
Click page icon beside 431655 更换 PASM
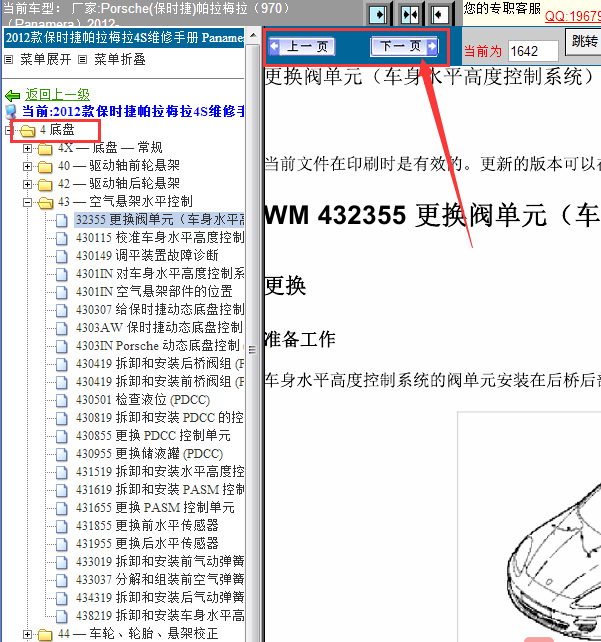(x=61, y=509)
